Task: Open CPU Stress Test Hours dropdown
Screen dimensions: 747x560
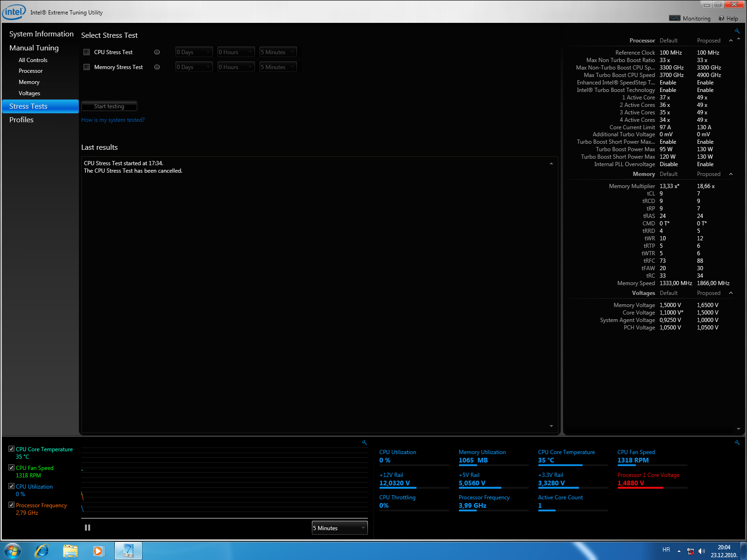Action: click(x=236, y=52)
